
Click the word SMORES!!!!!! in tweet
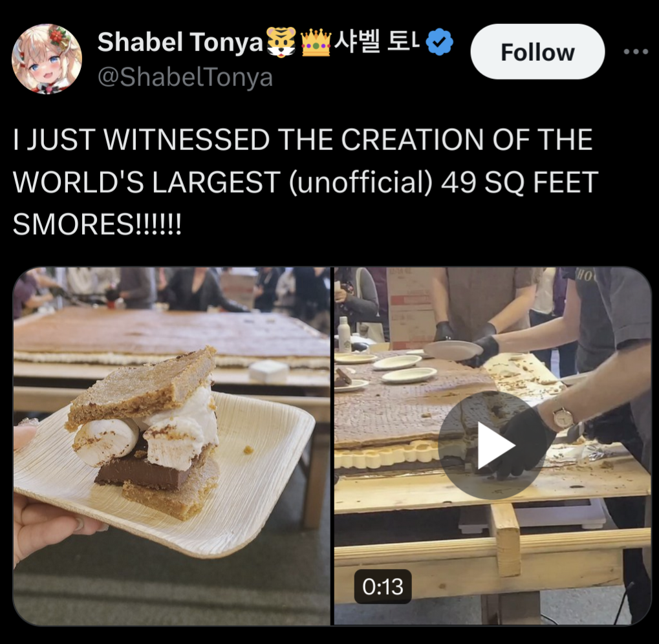pyautogui.click(x=97, y=224)
